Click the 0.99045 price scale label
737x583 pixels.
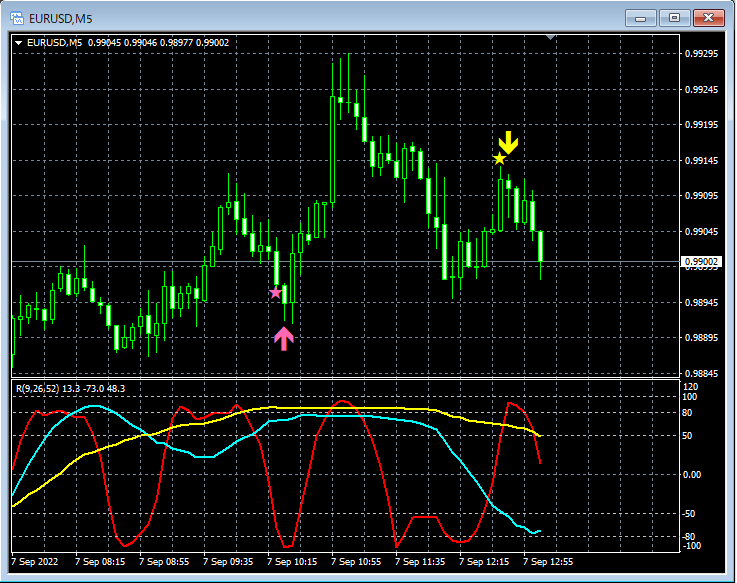click(701, 231)
